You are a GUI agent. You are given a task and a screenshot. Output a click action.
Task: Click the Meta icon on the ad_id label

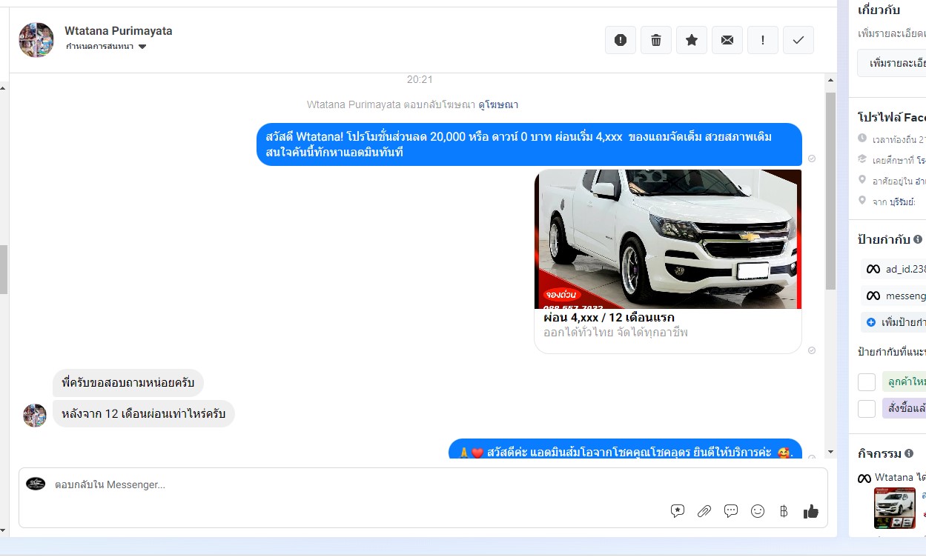[873, 269]
